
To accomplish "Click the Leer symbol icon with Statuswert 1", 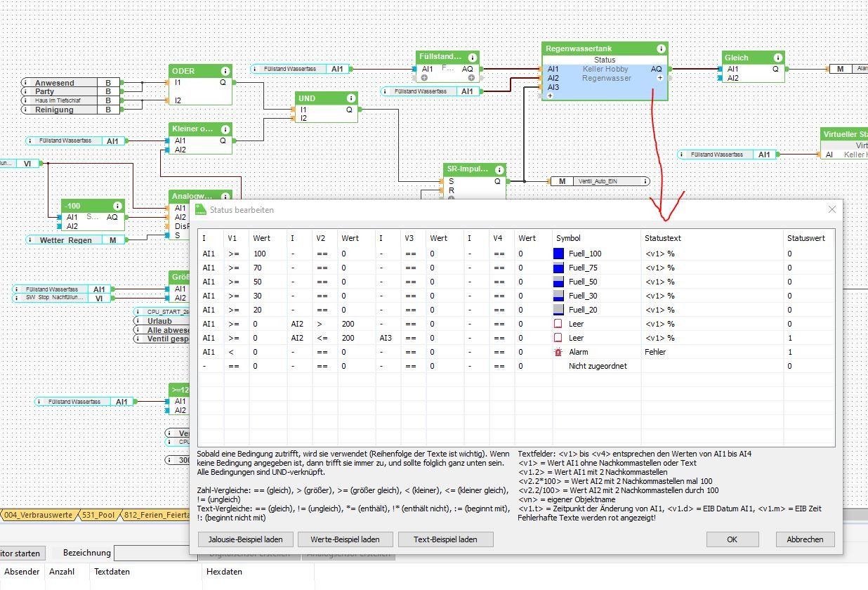I will 558,338.
